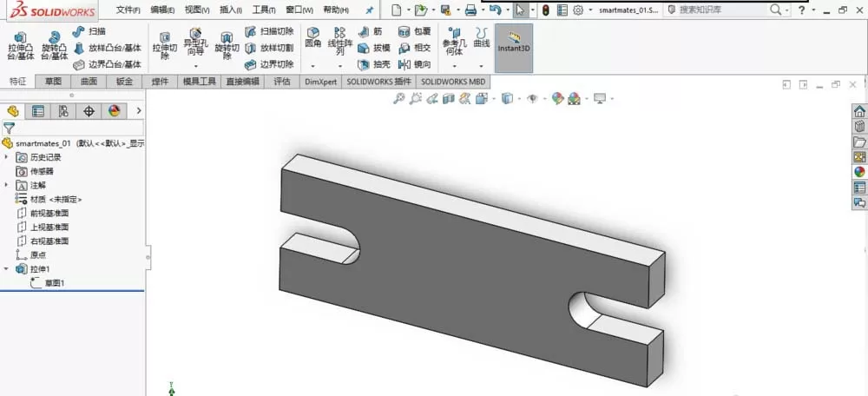Click the Rebuild traffic light icon

(x=545, y=10)
